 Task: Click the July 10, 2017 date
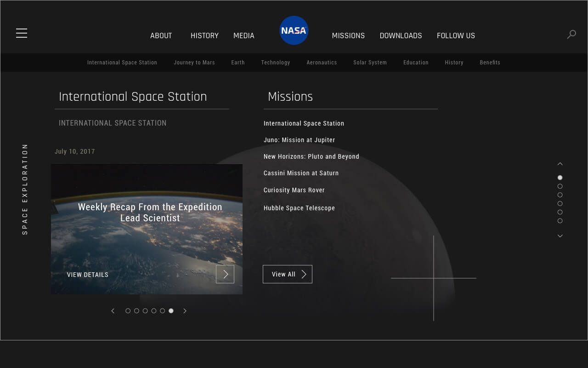coord(75,151)
